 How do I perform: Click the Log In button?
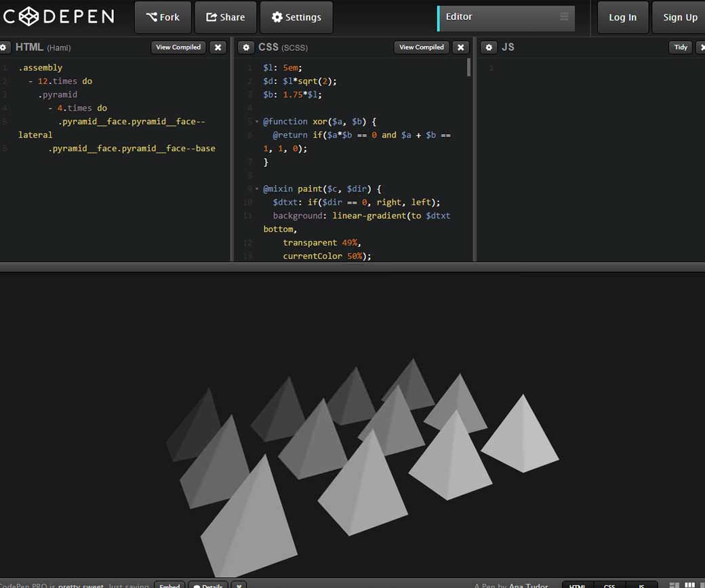point(622,18)
